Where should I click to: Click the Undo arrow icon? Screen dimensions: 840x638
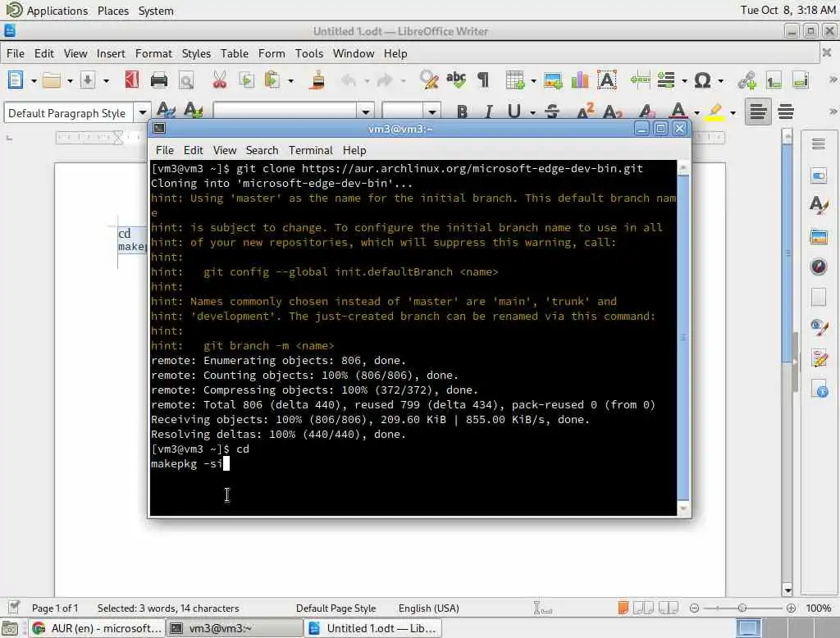(349, 80)
